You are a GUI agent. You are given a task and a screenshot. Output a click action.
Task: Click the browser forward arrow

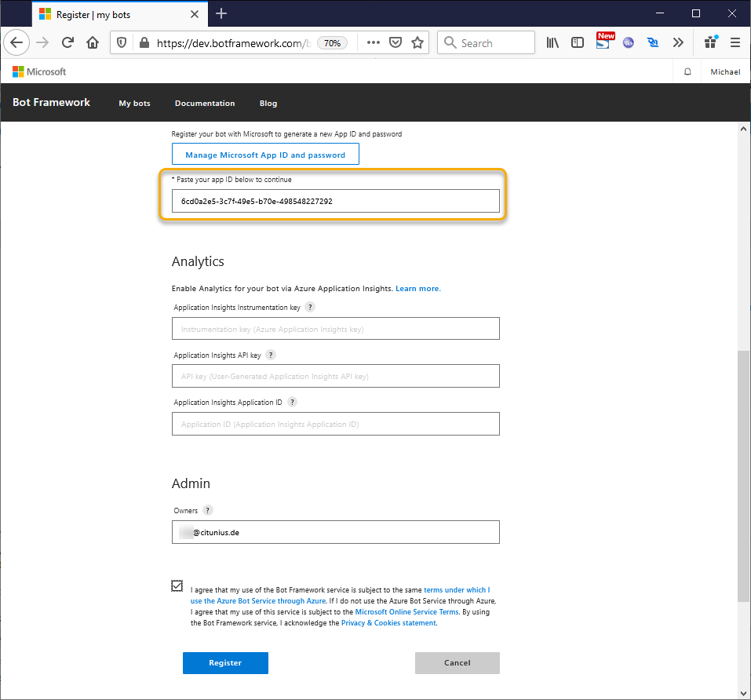pos(42,42)
